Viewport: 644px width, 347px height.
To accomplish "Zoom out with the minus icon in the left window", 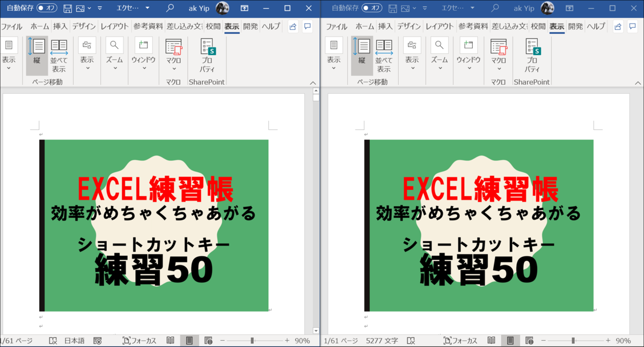I will point(222,341).
